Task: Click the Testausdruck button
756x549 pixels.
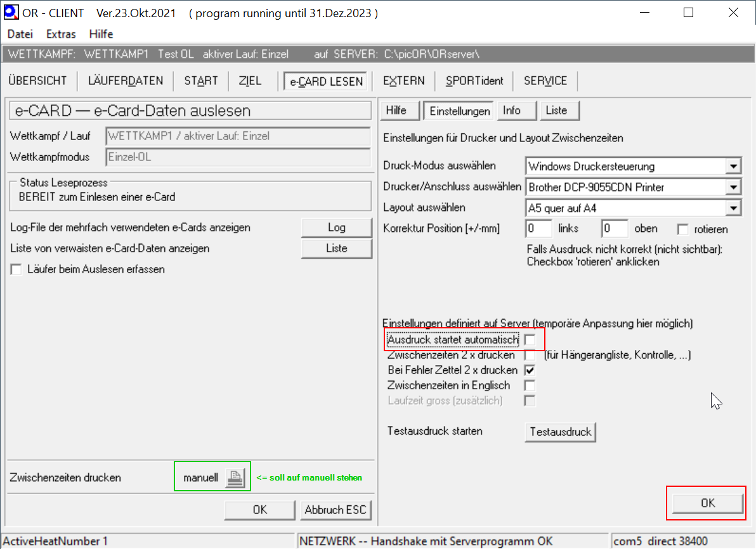Action: [x=561, y=432]
